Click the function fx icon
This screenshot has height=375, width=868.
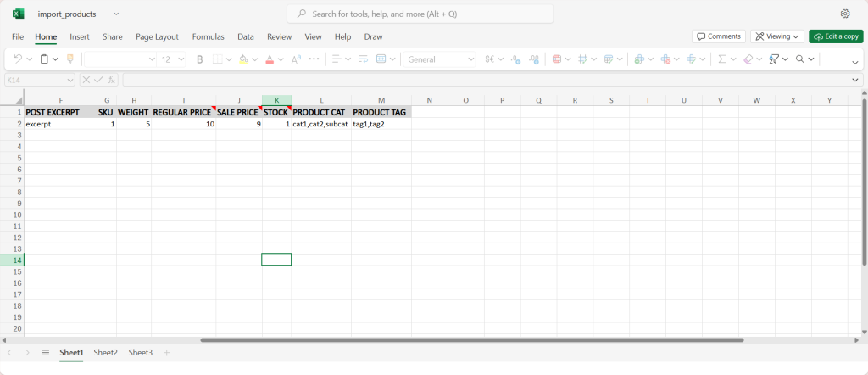pyautogui.click(x=111, y=80)
